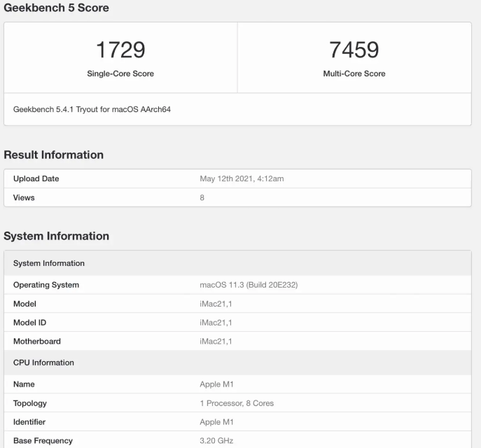Select the Topology label
Viewport: 481px width, 448px height.
click(30, 403)
